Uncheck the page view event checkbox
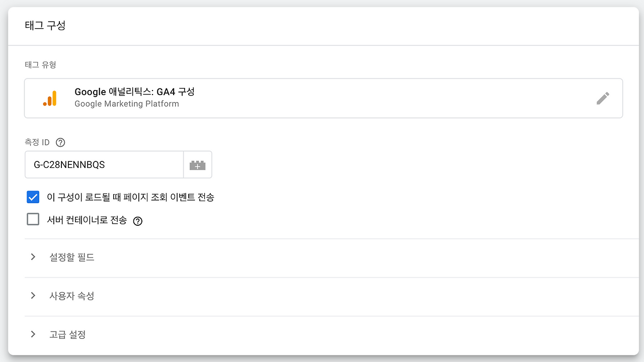 coord(33,197)
